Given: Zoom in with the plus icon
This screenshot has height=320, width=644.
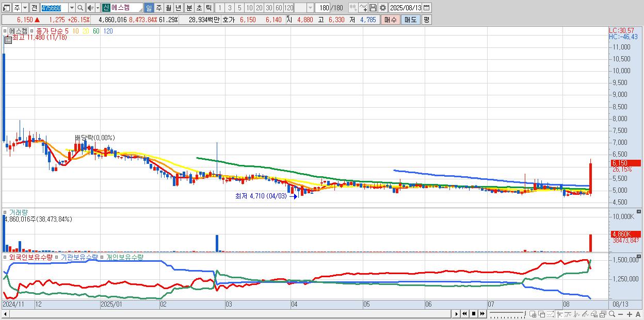Looking at the screenshot, I should pyautogui.click(x=630, y=314).
